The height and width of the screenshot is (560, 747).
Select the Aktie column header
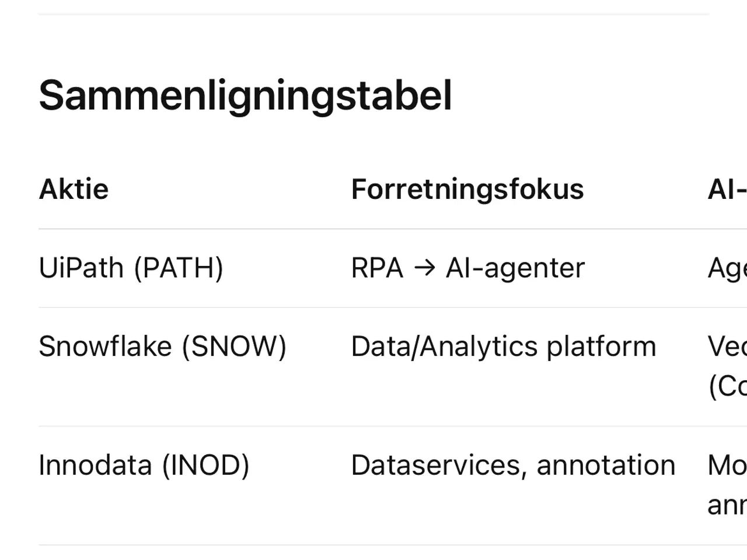(x=74, y=190)
